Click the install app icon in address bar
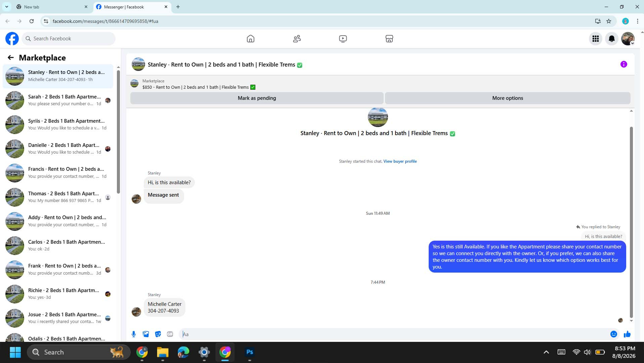 [598, 21]
